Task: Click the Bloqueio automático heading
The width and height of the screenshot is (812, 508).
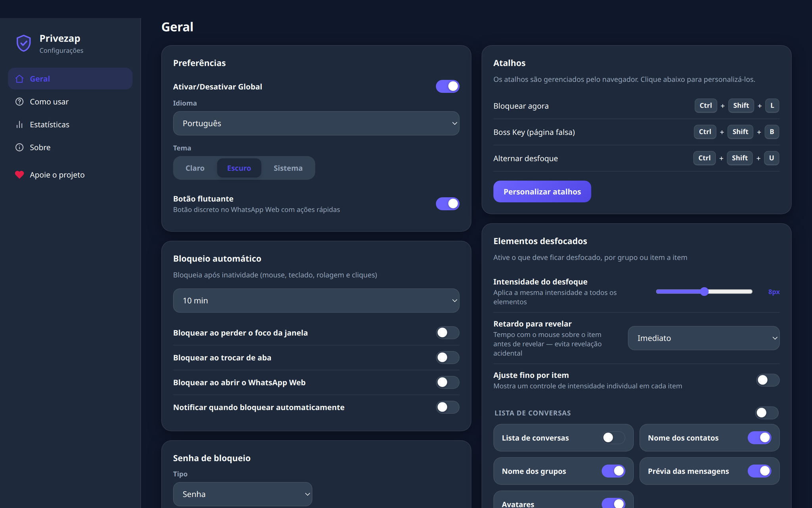Action: [x=217, y=258]
